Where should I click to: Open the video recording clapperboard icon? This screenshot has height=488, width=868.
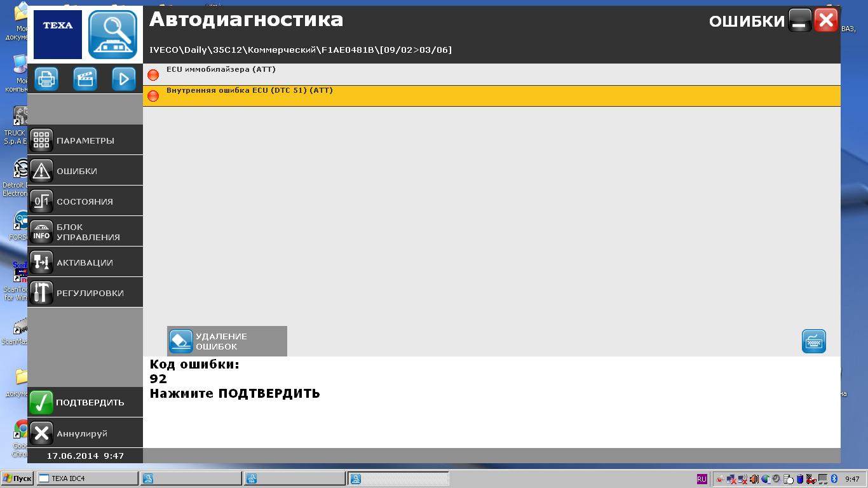coord(85,79)
